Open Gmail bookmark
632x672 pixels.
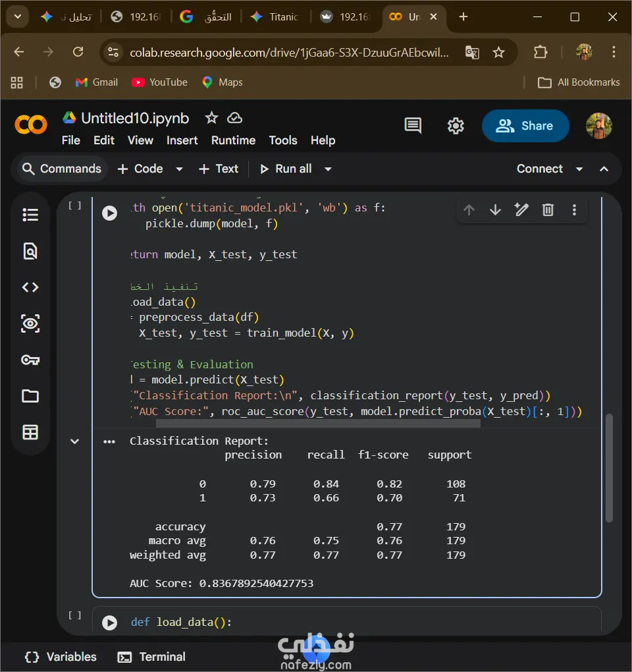96,82
